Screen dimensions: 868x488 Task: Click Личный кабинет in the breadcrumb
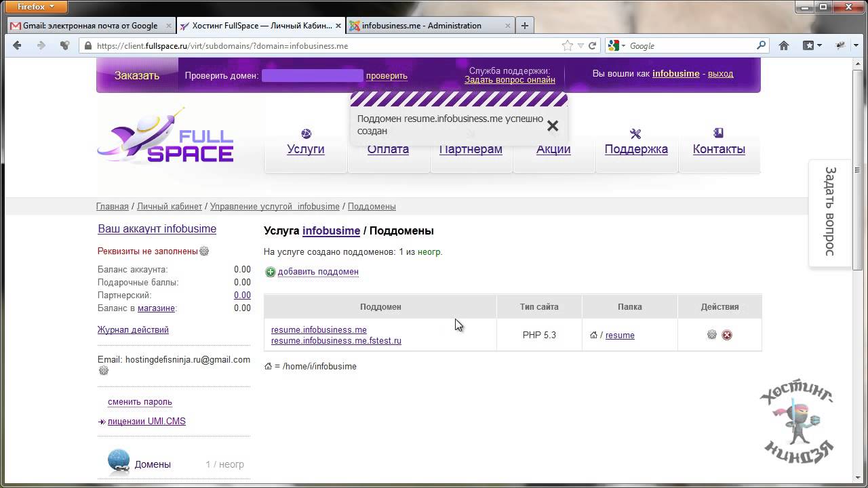170,206
